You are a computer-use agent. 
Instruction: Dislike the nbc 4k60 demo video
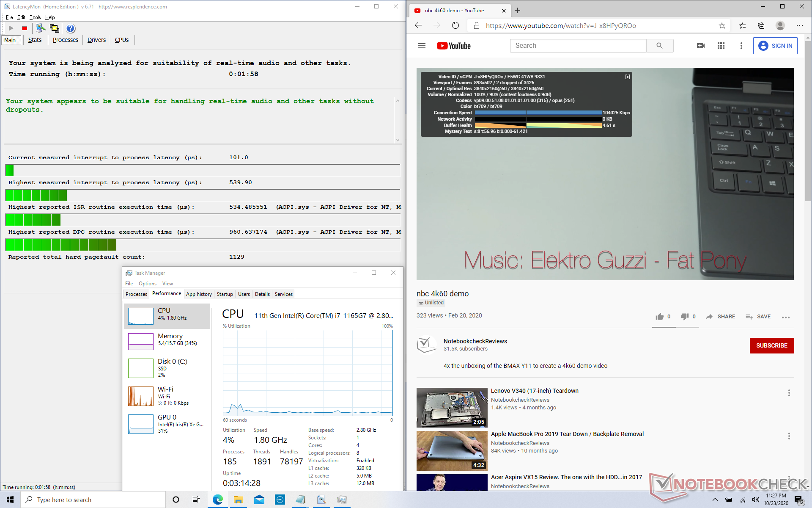[688, 317]
